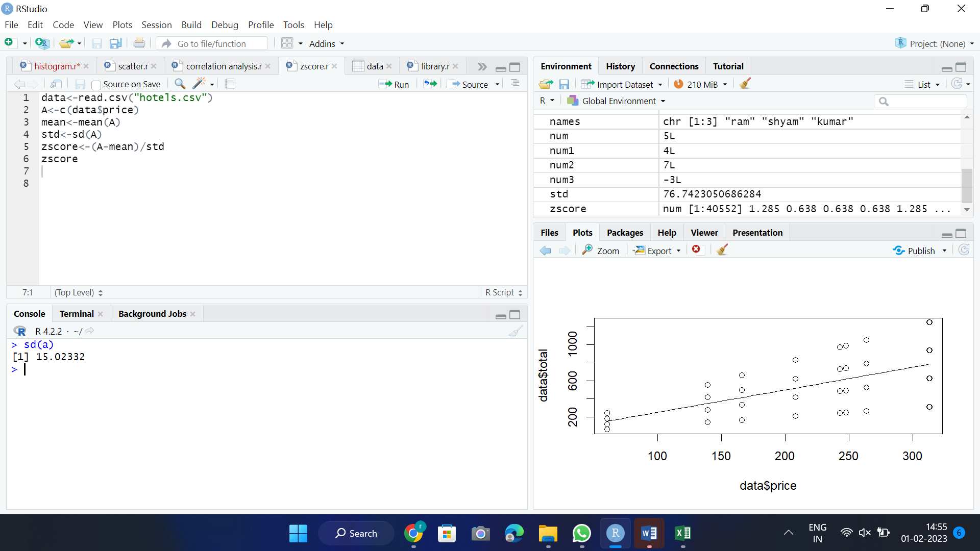
Task: Open the List view dropdown
Action: [x=922, y=84]
